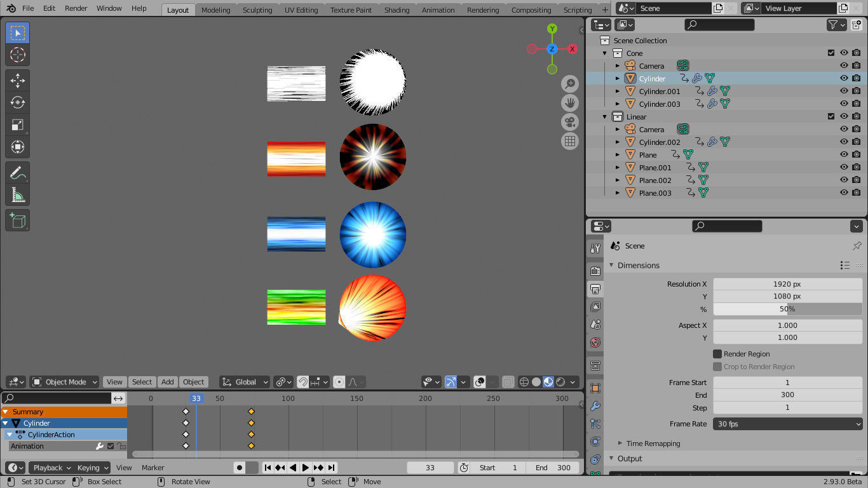Exclude Linear collection from view layer
Viewport: 868px width, 488px height.
tap(831, 116)
